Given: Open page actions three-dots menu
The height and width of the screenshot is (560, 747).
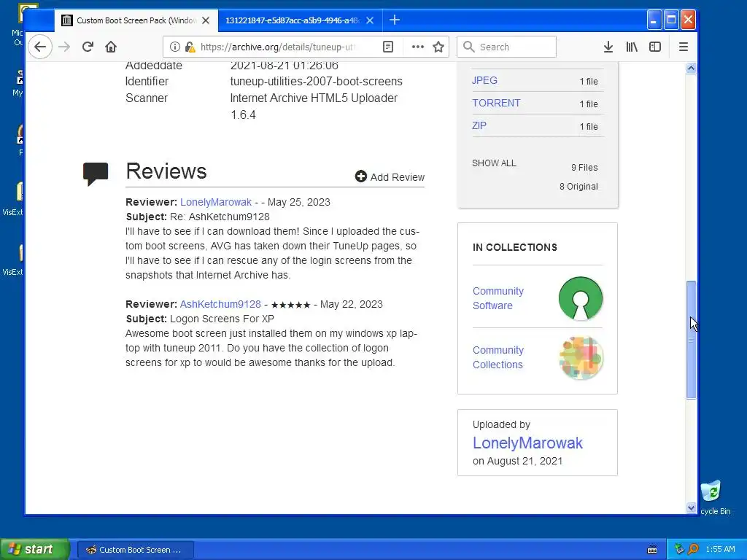Looking at the screenshot, I should (418, 47).
